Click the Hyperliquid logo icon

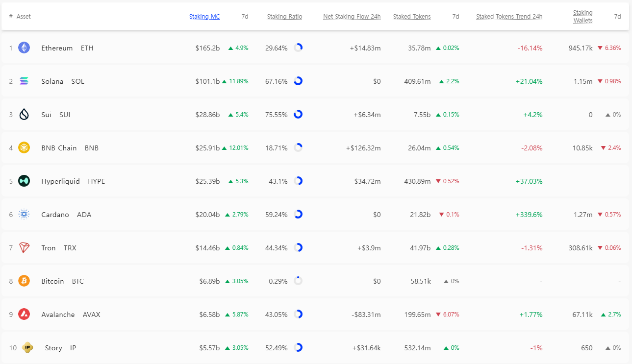[x=24, y=181]
